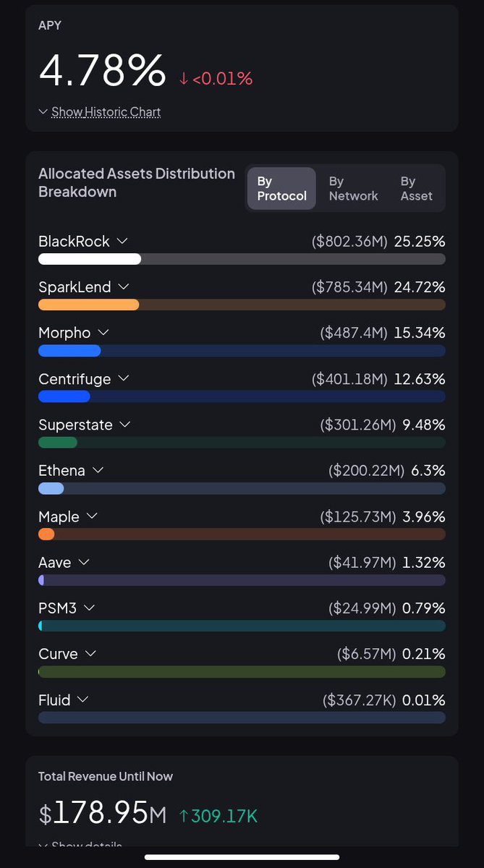This screenshot has width=484, height=868.
Task: Click the red <0.01% APY change
Action: pos(216,79)
